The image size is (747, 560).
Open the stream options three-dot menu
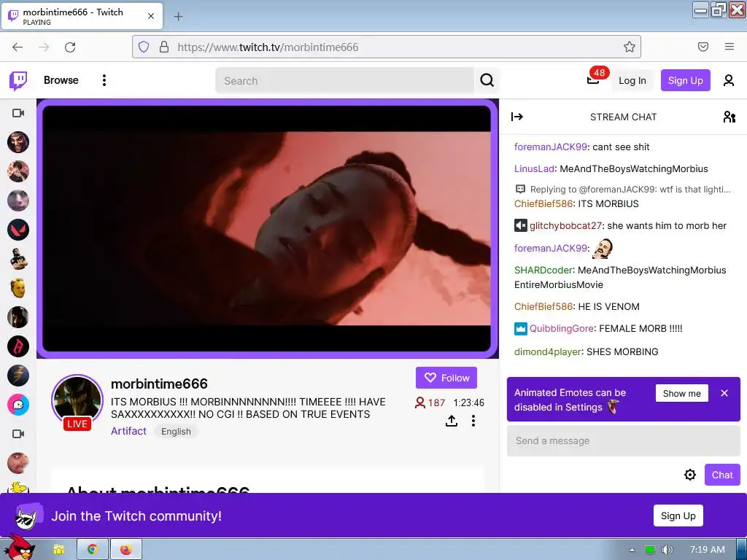473,421
